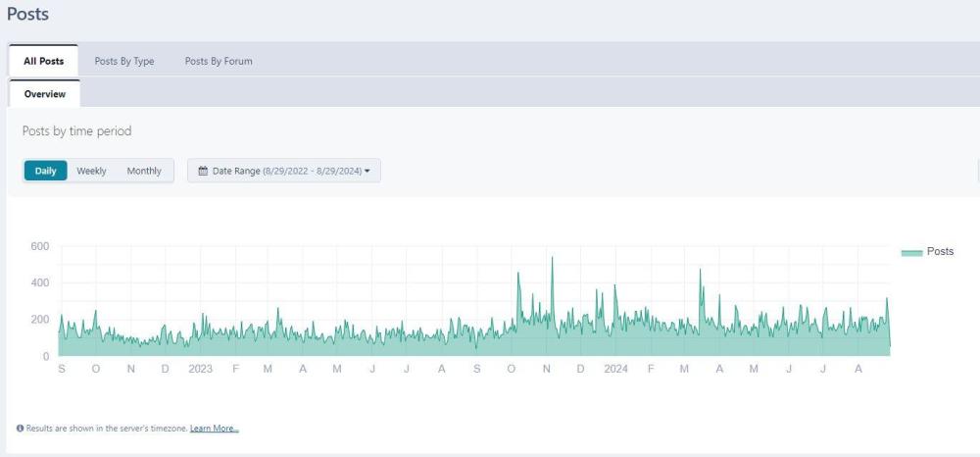Open the Posts By Forum tab

pyautogui.click(x=219, y=61)
